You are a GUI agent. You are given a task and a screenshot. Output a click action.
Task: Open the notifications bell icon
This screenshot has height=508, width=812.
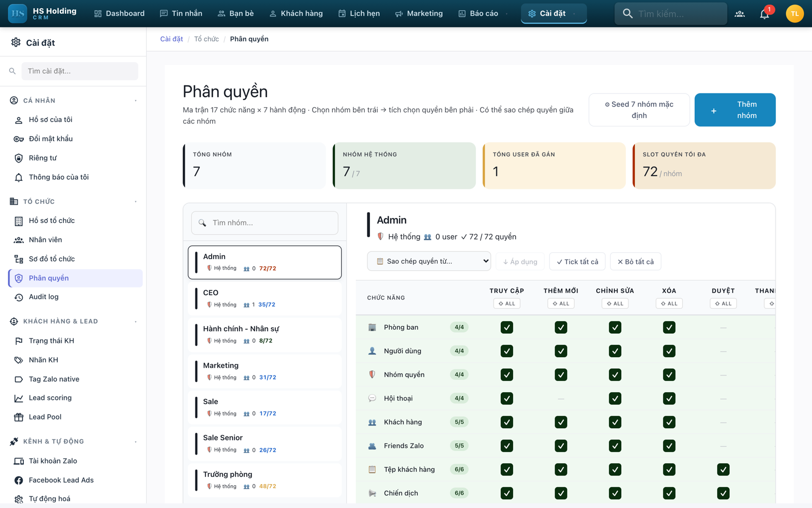765,14
